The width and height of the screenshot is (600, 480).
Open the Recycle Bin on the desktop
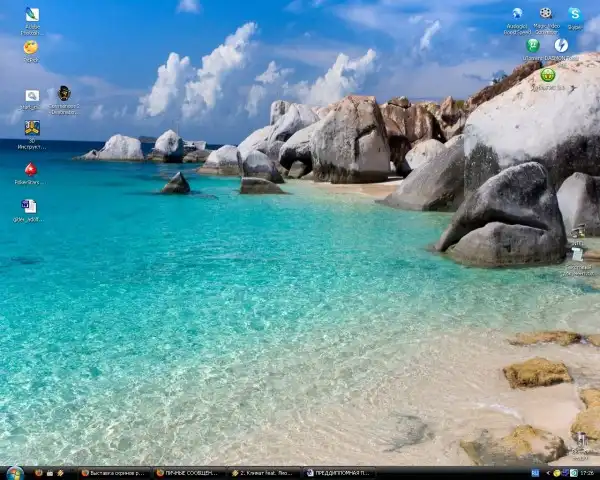pyautogui.click(x=578, y=254)
